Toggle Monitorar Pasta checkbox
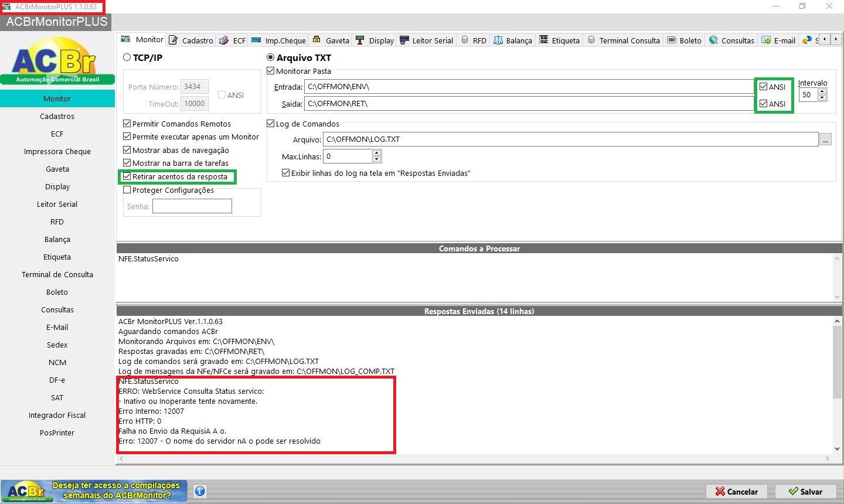 click(x=271, y=71)
